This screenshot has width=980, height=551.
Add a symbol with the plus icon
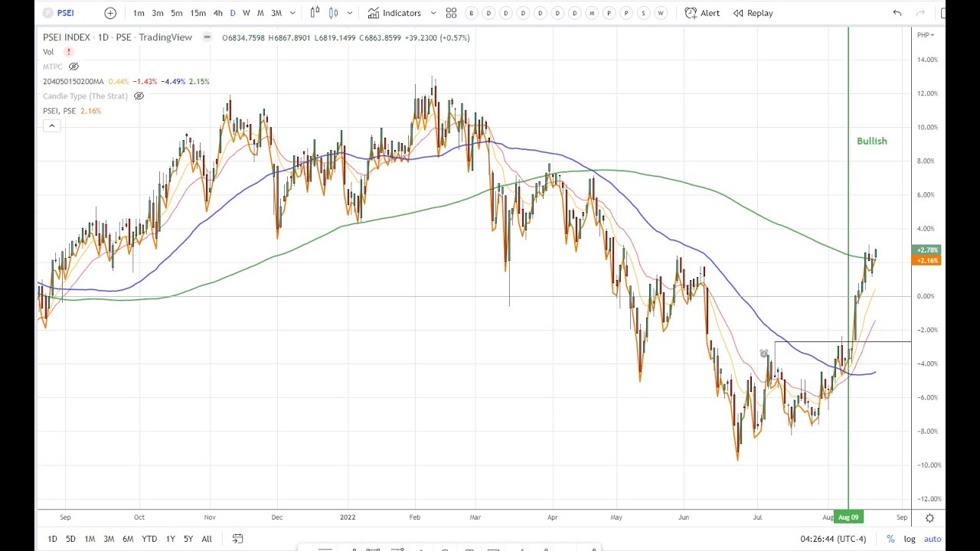click(110, 13)
